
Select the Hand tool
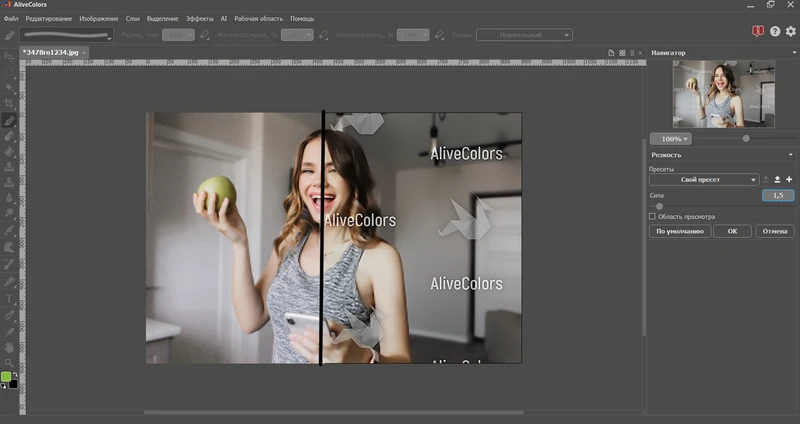[9, 347]
